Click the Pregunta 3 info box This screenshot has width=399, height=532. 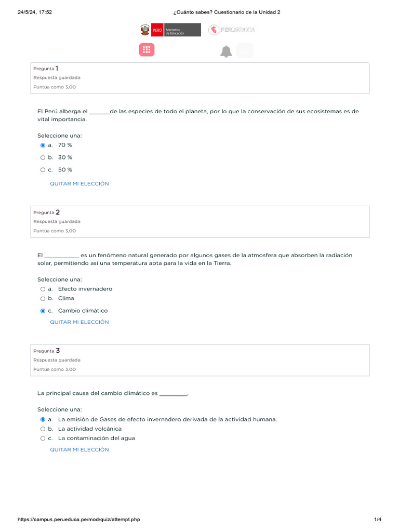200,360
